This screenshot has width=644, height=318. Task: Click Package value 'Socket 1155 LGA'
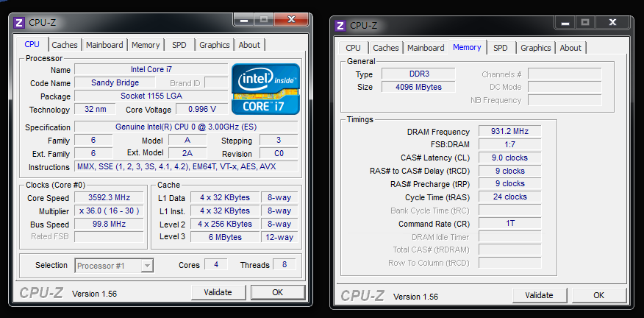[x=151, y=96]
